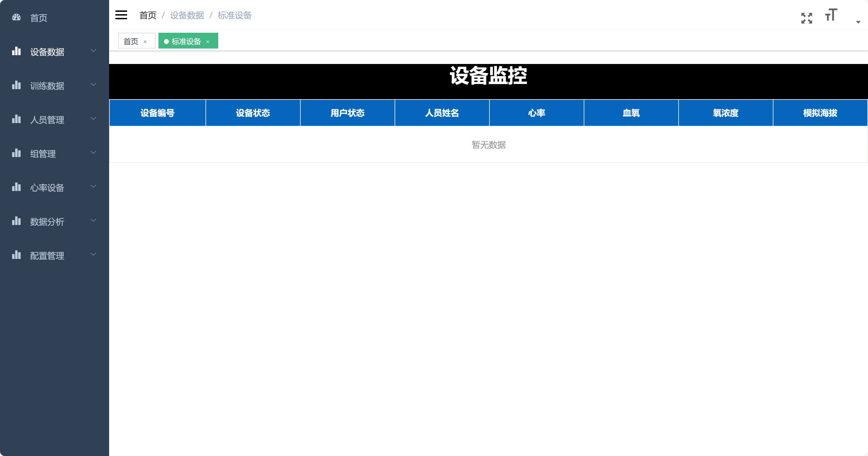Click 设备数据 in the breadcrumb
The height and width of the screenshot is (456, 868).
point(187,15)
